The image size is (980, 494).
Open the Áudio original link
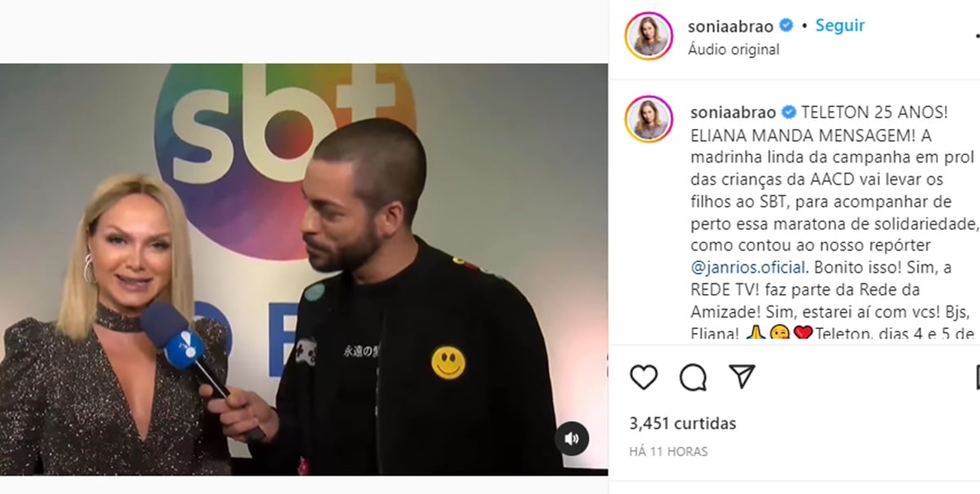tap(734, 49)
